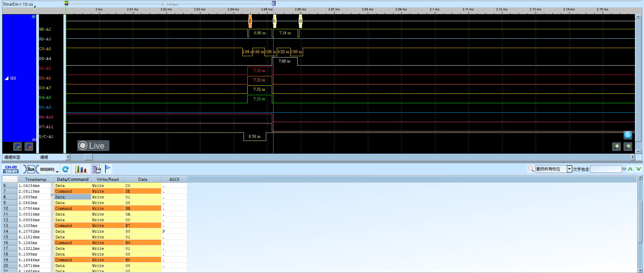Save the decoded report to file
This screenshot has height=273, width=644.
[96, 169]
